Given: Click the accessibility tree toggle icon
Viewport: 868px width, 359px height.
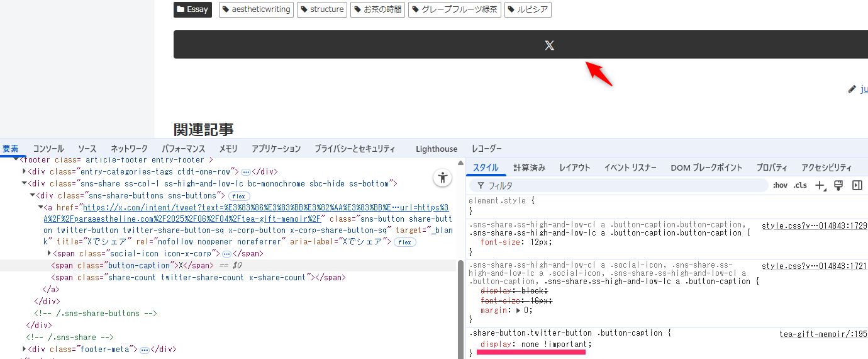Looking at the screenshot, I should [x=443, y=178].
